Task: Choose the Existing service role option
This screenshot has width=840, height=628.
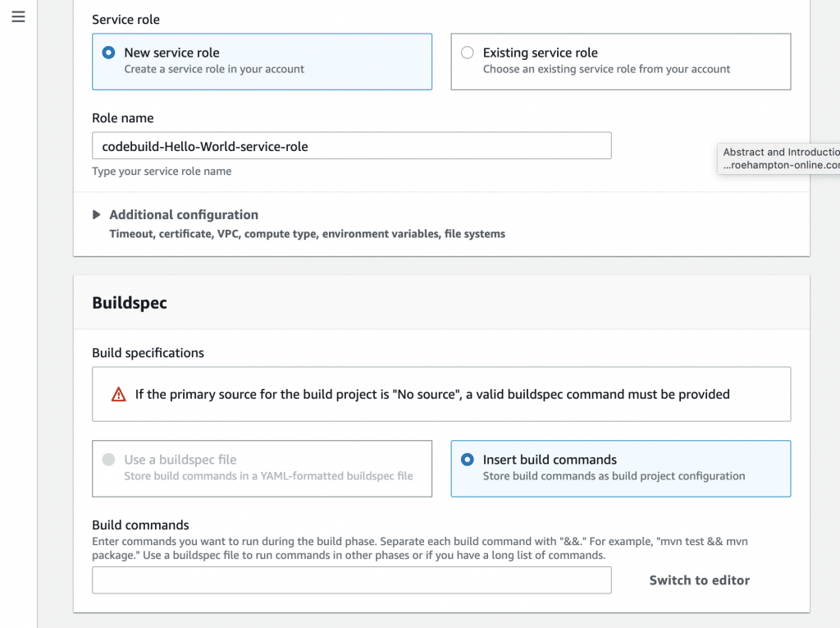Action: click(x=468, y=53)
